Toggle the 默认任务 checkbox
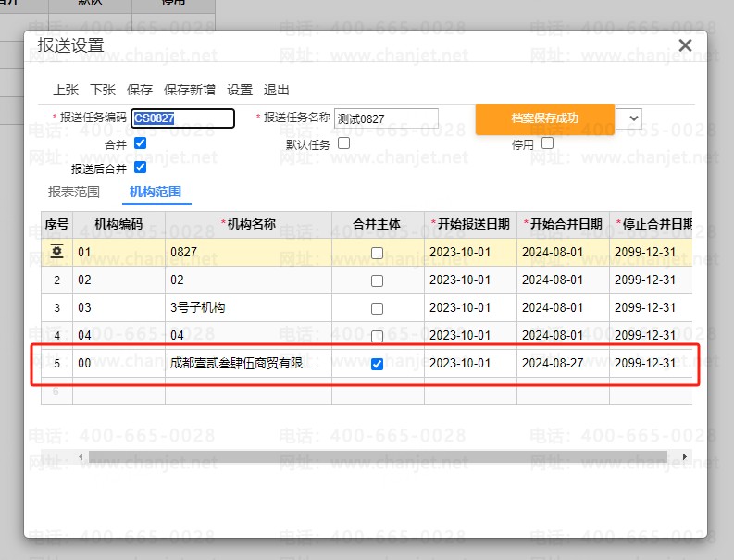Viewport: 734px width, 560px height. point(343,143)
